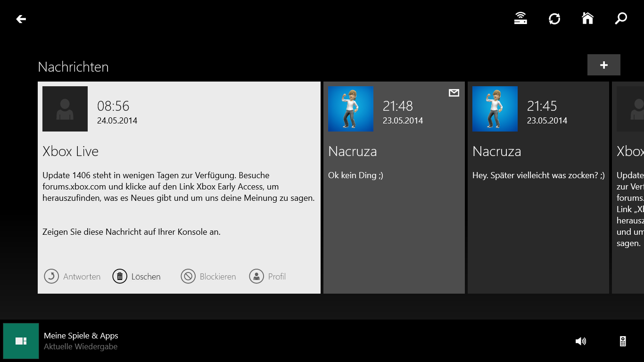Click the back arrow icon
This screenshot has height=362, width=644.
21,19
